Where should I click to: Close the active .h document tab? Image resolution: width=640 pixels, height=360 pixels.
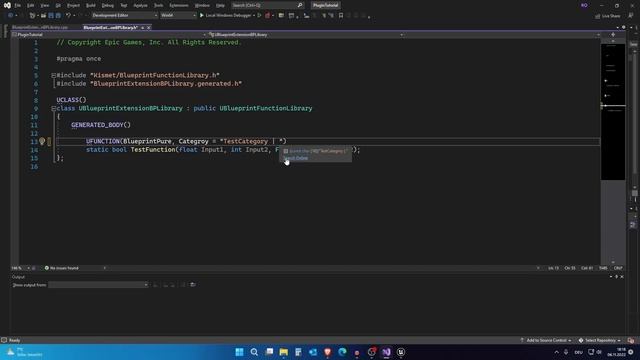[x=149, y=27]
